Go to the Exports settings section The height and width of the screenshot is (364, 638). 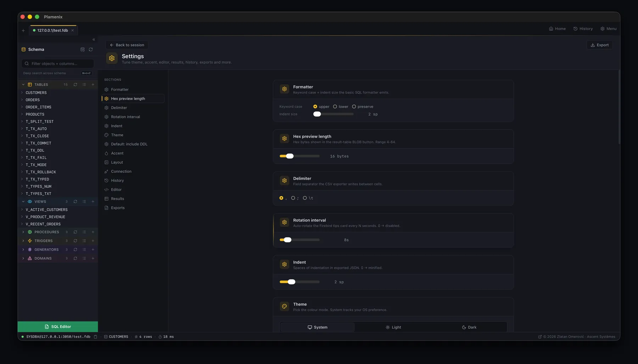[x=133, y=208]
